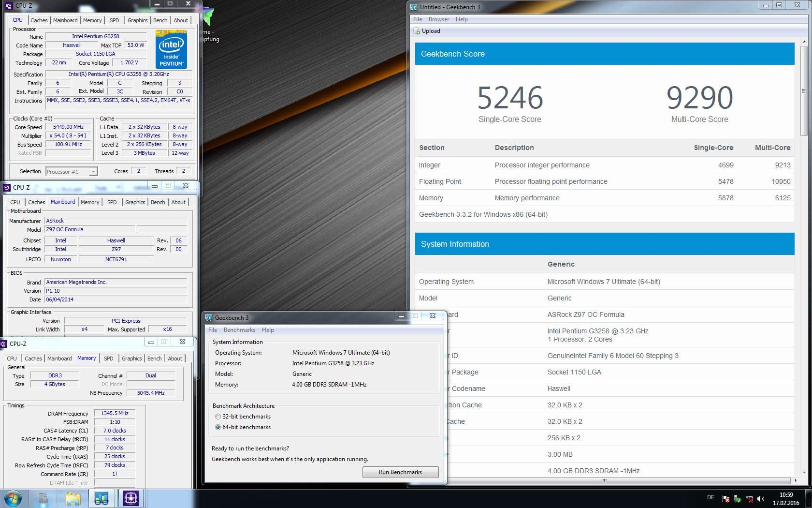Open SPD tab in CPU-Z window showing CPU
The image size is (812, 508).
coord(114,20)
